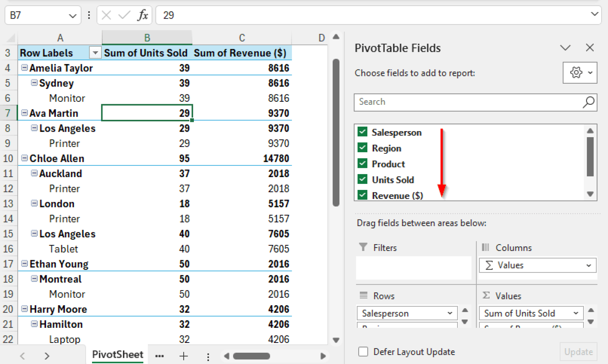Viewport: 608px width, 364px height.
Task: Select the PivotSheet tab
Action: (118, 354)
